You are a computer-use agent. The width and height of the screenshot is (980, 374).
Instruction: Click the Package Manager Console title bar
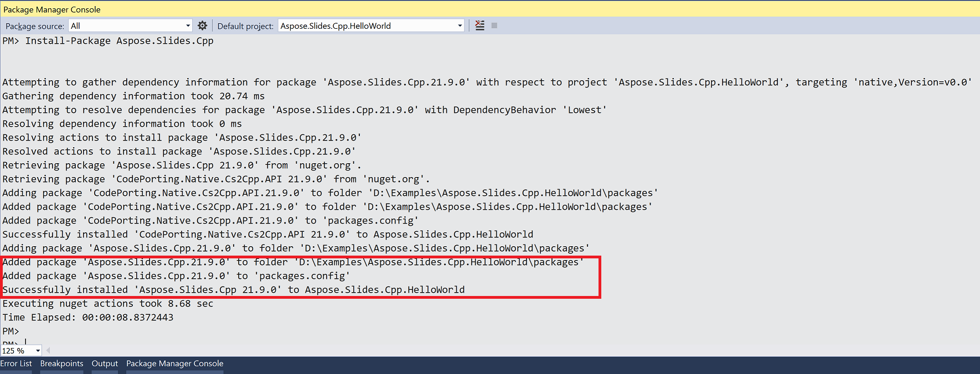pos(490,9)
